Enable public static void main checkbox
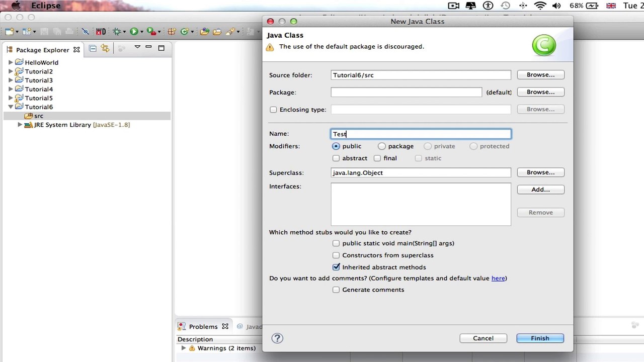Screen dimensions: 644x362 336,243
